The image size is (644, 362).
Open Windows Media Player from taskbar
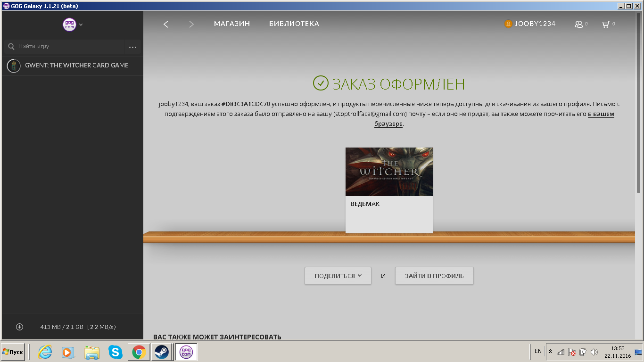pos(68,352)
